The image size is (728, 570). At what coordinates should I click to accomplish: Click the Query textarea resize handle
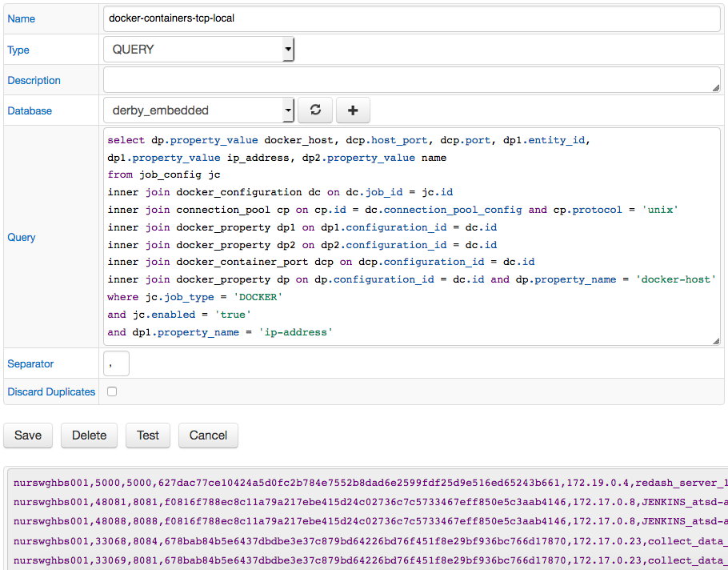pos(715,341)
